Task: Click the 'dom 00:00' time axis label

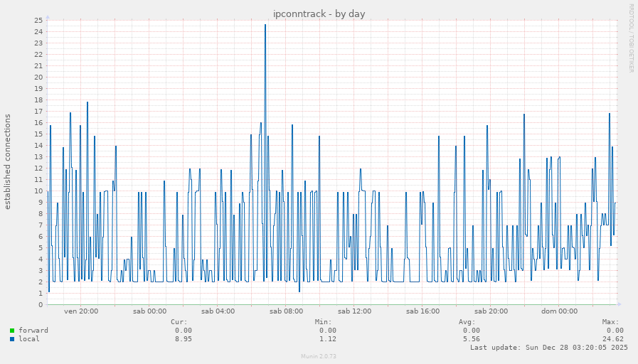Action: [x=559, y=311]
